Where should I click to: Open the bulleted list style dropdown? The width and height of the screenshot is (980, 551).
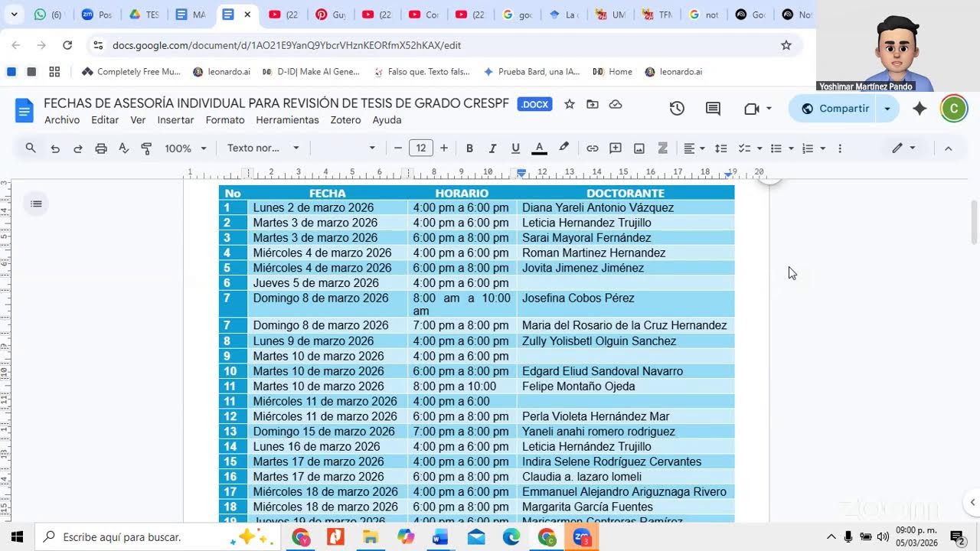(x=791, y=148)
